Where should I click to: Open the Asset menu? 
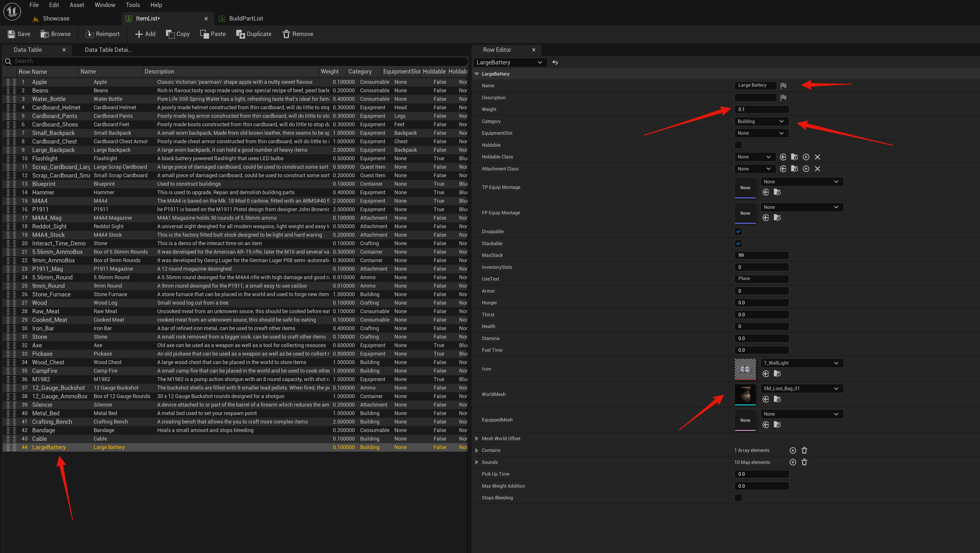pyautogui.click(x=76, y=5)
